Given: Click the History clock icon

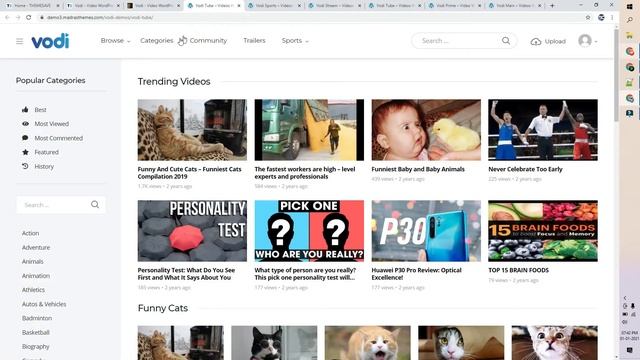Looking at the screenshot, I should pos(25,166).
